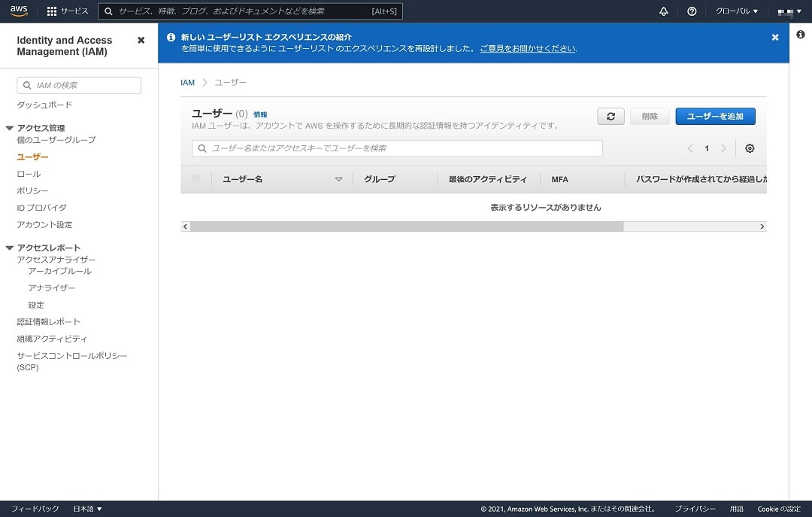
Task: Select page number 1
Action: point(706,148)
